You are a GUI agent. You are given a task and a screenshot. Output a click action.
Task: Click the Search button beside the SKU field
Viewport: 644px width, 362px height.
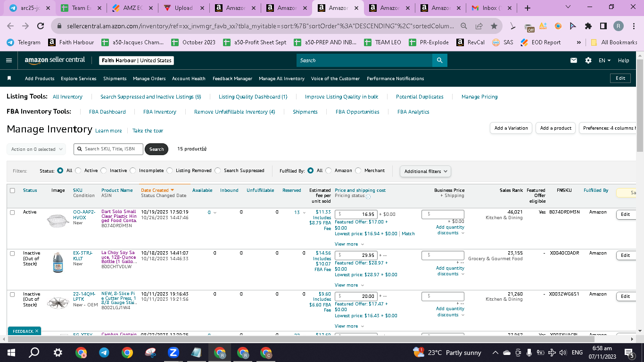[x=157, y=149]
